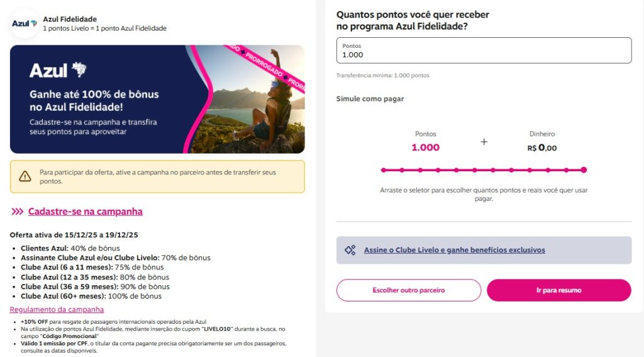Viewport: 644px width, 357px height.
Task: Open the Cadastre-se na campanha link
Action: click(85, 212)
